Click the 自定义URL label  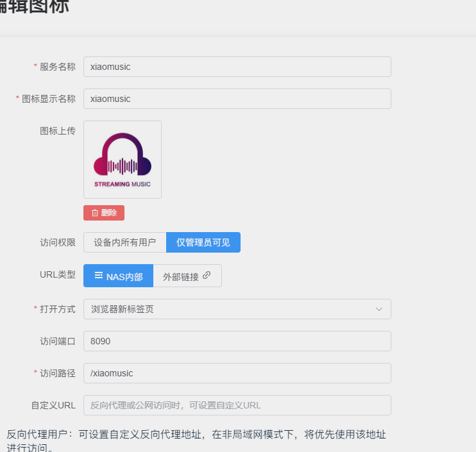click(x=53, y=405)
